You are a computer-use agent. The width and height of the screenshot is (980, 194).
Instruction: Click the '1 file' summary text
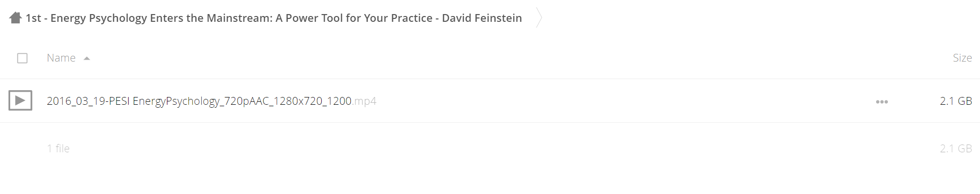tap(58, 148)
